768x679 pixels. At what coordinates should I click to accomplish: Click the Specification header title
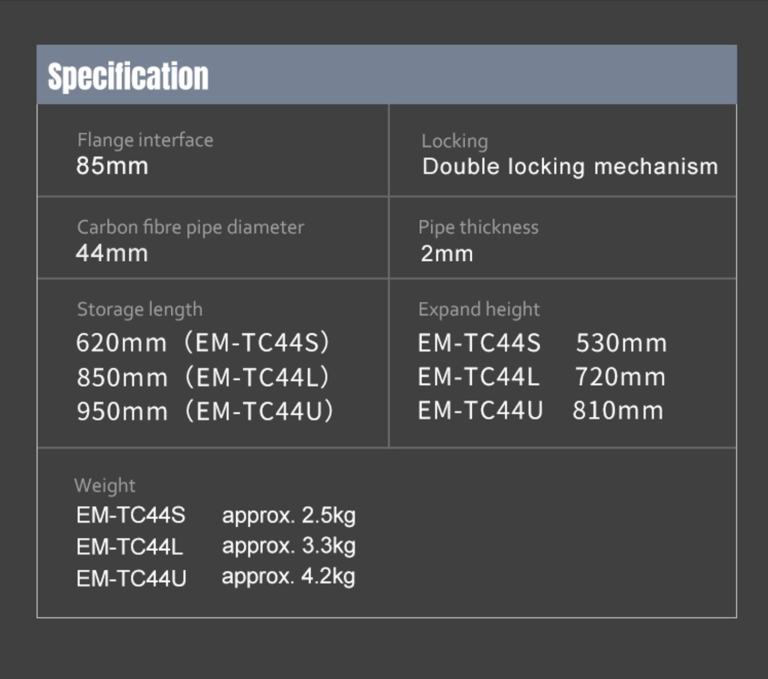(128, 76)
